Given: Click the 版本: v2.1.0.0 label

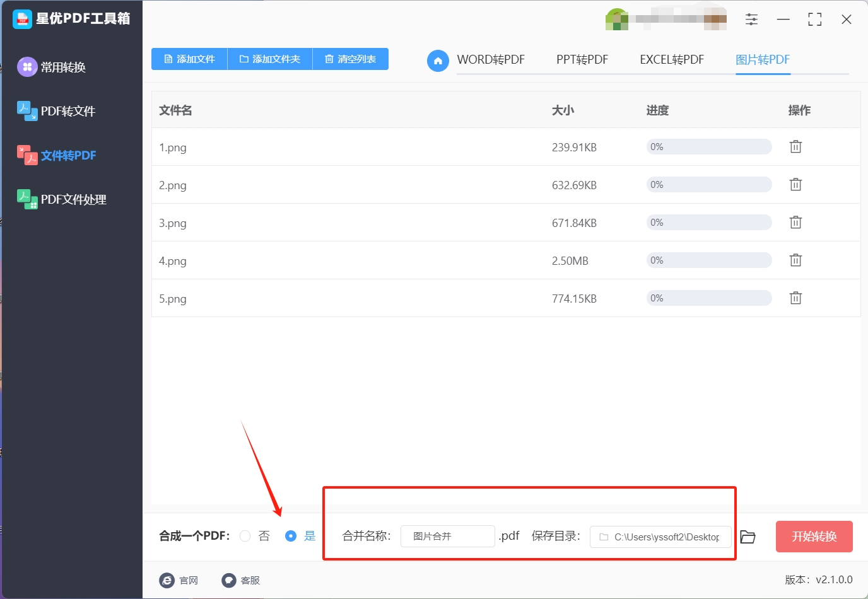Looking at the screenshot, I should (819, 580).
